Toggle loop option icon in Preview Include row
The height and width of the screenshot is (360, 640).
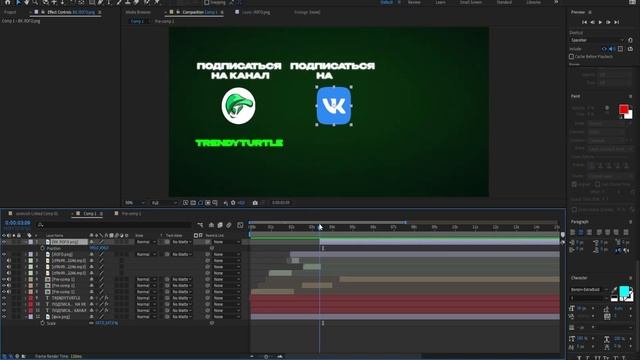coord(630,49)
